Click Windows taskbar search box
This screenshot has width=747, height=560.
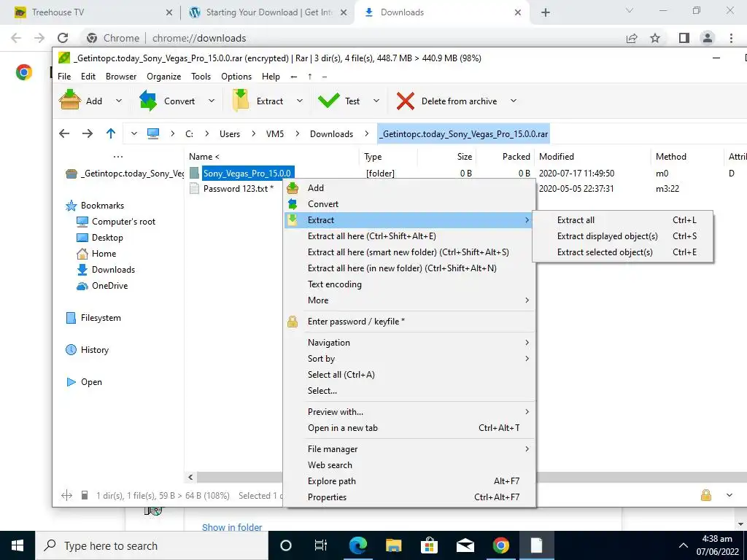[152, 545]
